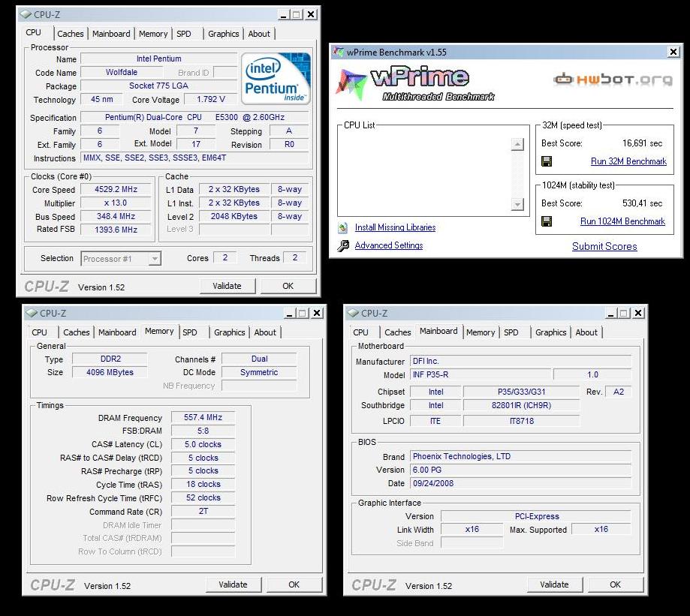The width and height of the screenshot is (690, 616).
Task: Click the Cycle Time value 18 clocks
Action: [203, 484]
